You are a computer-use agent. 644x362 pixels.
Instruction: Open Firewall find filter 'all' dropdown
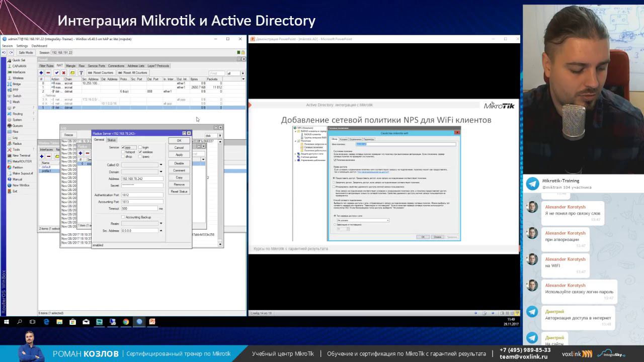pos(244,73)
